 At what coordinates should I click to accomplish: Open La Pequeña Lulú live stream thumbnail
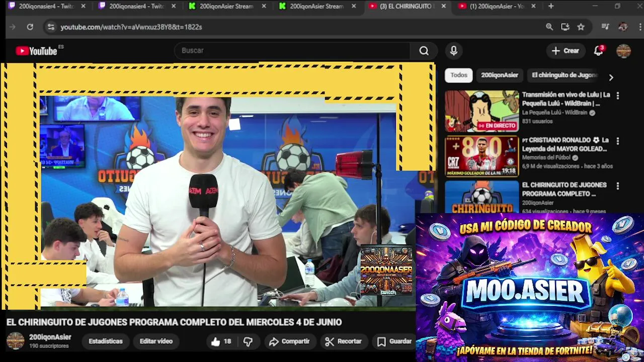[x=481, y=111]
